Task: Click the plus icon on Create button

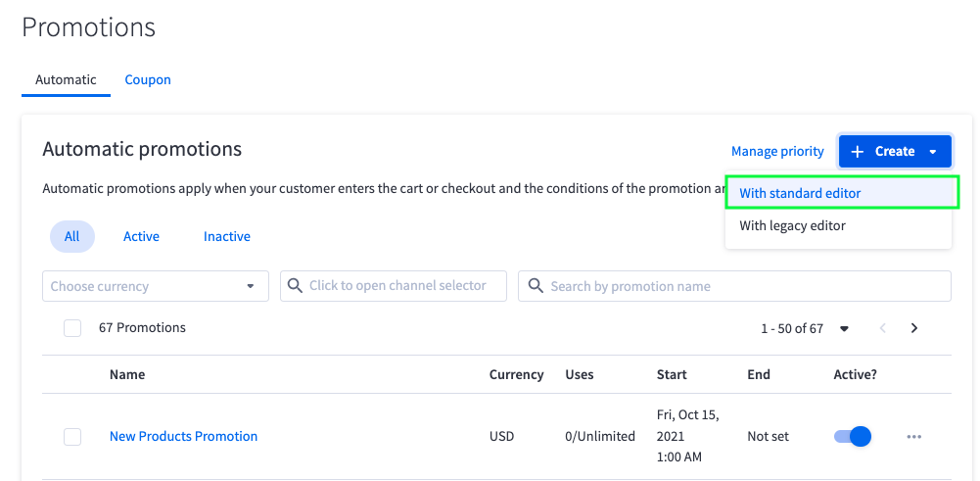Action: [x=858, y=152]
